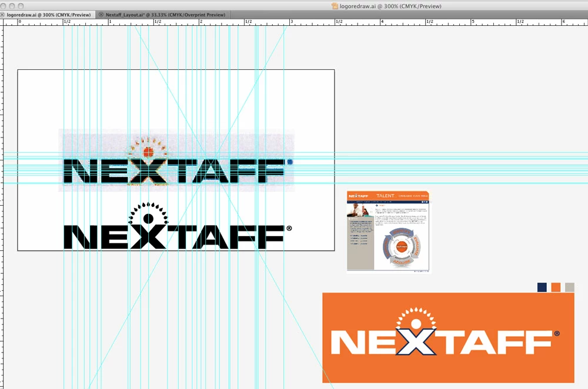Click the window title text logoredraw.ai @ 300%
Screen dimensions: 588x389
390,6
